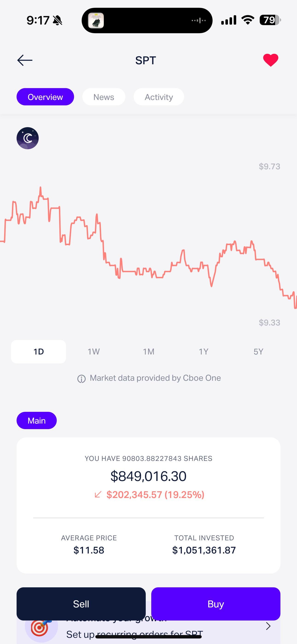The width and height of the screenshot is (297, 644).
Task: Tap the red loss arrow icon
Action: (x=98, y=495)
